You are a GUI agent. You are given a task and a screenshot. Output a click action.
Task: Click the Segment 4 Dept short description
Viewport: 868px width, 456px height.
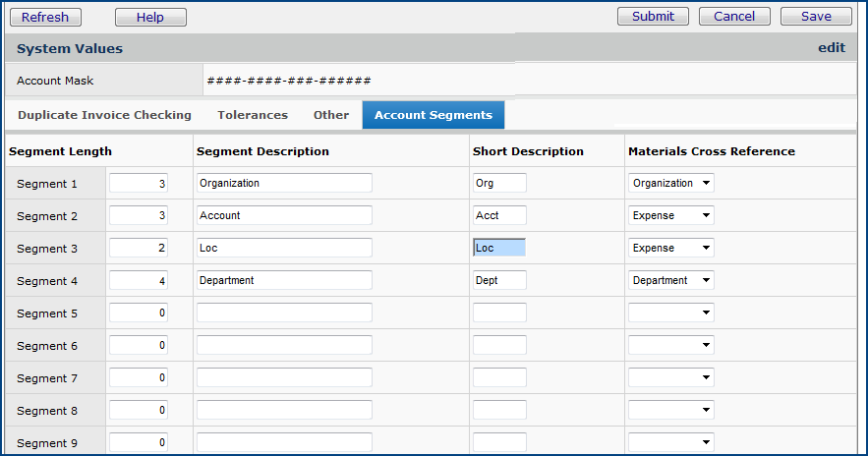(499, 280)
